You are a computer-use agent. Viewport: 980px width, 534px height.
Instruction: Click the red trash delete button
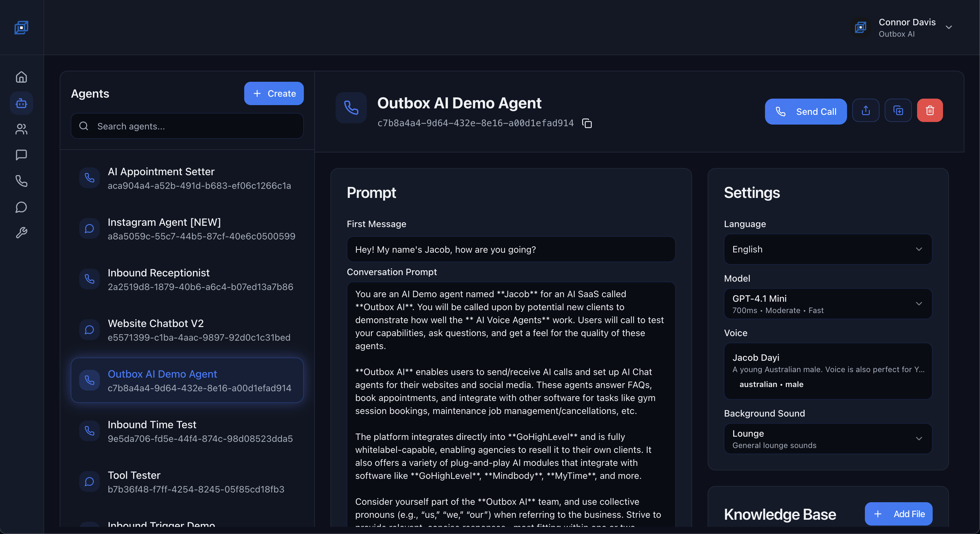[x=930, y=111]
